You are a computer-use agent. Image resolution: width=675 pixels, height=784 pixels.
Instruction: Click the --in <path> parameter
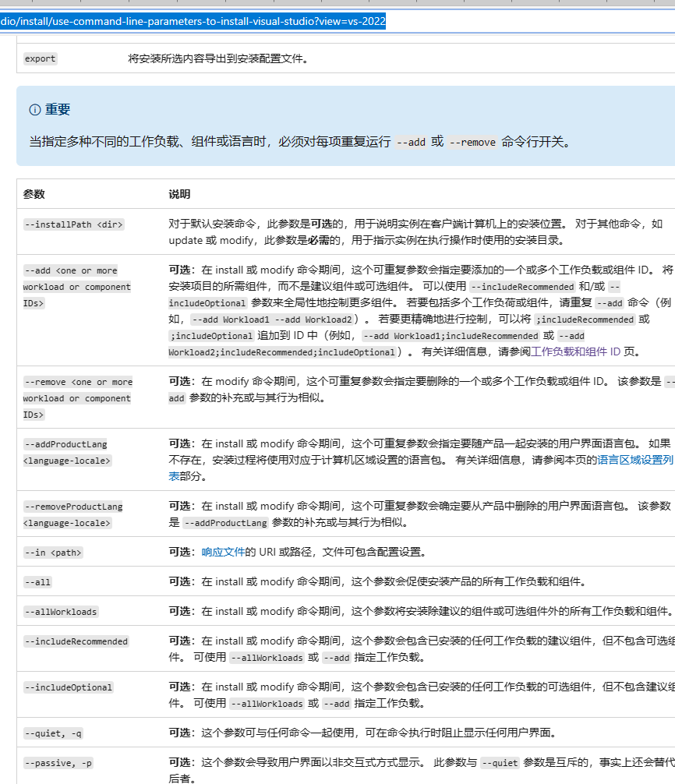[53, 553]
